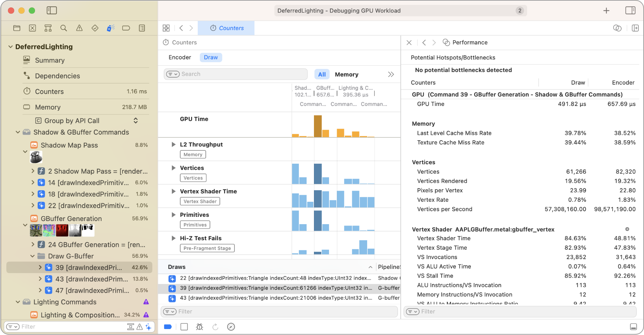
Task: Show the inspectors panel on the right
Action: [x=630, y=10]
